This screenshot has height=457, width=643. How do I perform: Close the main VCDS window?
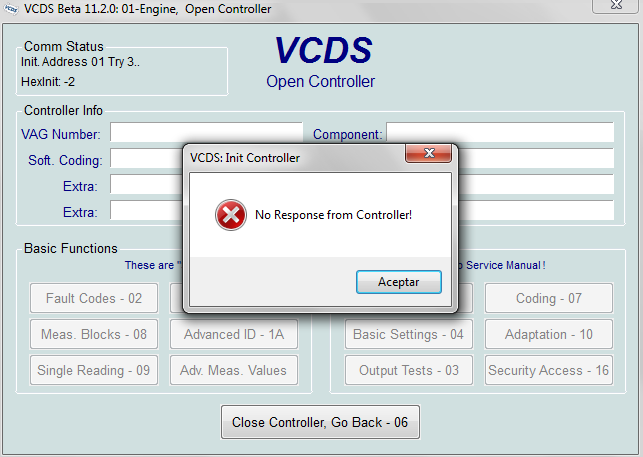coord(616,5)
